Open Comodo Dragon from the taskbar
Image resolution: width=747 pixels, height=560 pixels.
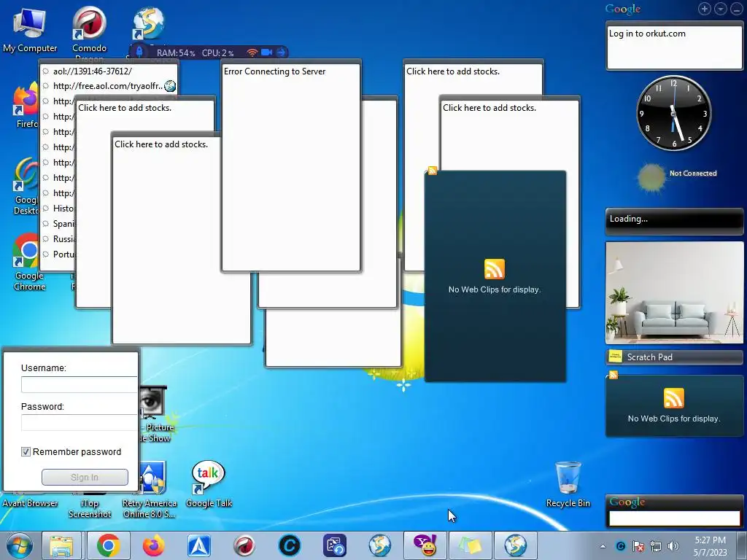coord(244,545)
